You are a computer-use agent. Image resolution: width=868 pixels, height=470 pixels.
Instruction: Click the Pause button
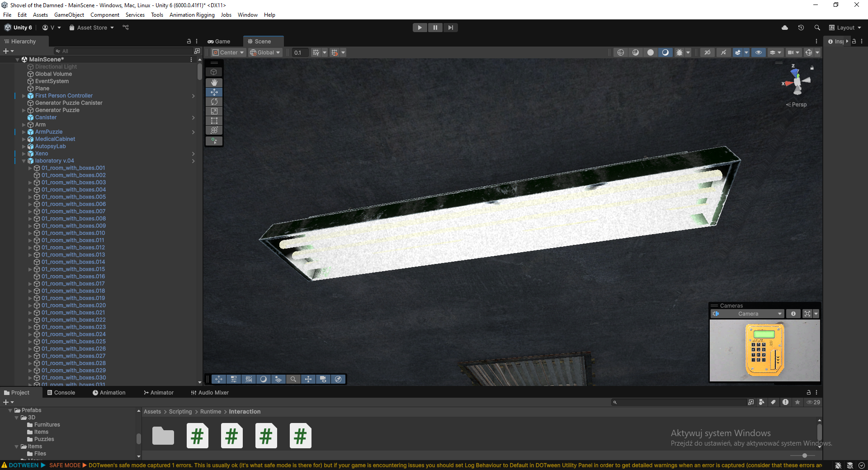click(x=435, y=28)
